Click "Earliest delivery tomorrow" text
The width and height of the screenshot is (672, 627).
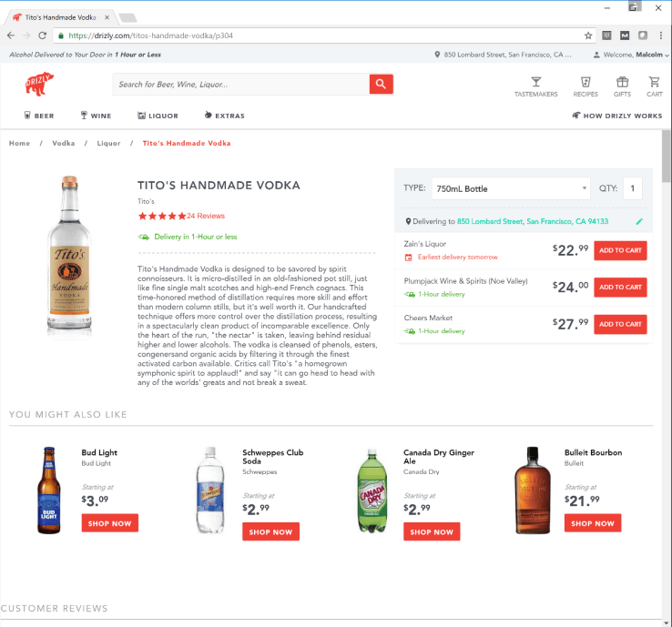coord(458,257)
